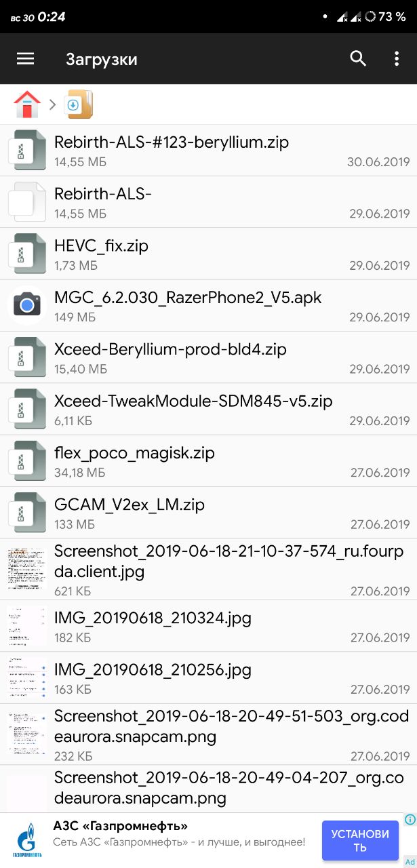417x868 pixels.
Task: Tap zip icon of HEVC_fix.zip
Action: point(26,254)
